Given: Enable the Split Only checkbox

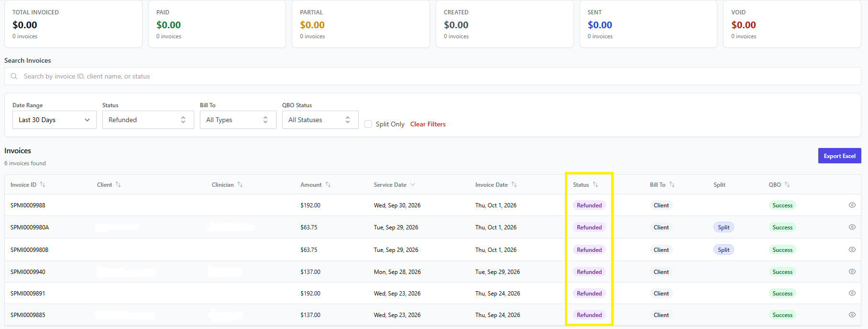Looking at the screenshot, I should (x=368, y=124).
